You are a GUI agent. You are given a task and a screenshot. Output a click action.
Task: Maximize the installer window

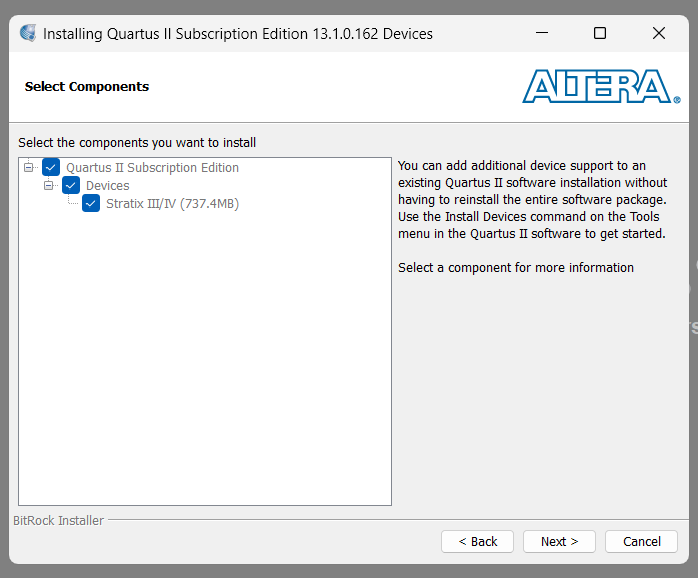coord(600,33)
